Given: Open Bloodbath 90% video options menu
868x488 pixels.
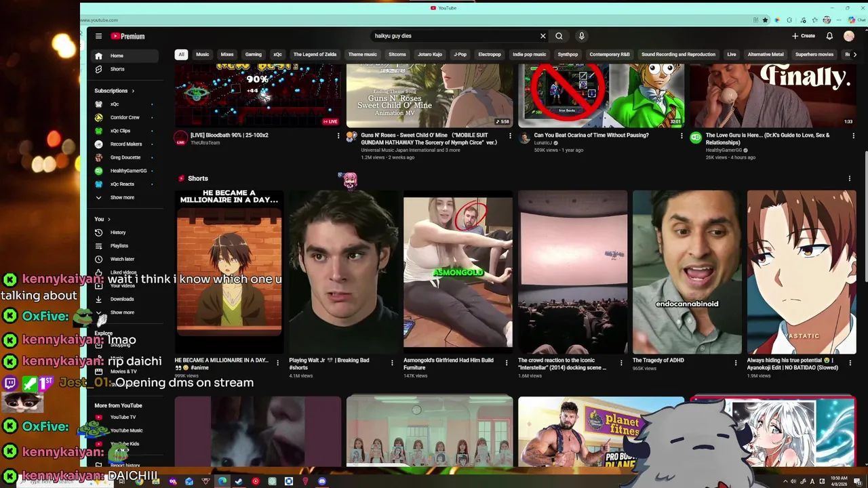Looking at the screenshot, I should [x=338, y=136].
